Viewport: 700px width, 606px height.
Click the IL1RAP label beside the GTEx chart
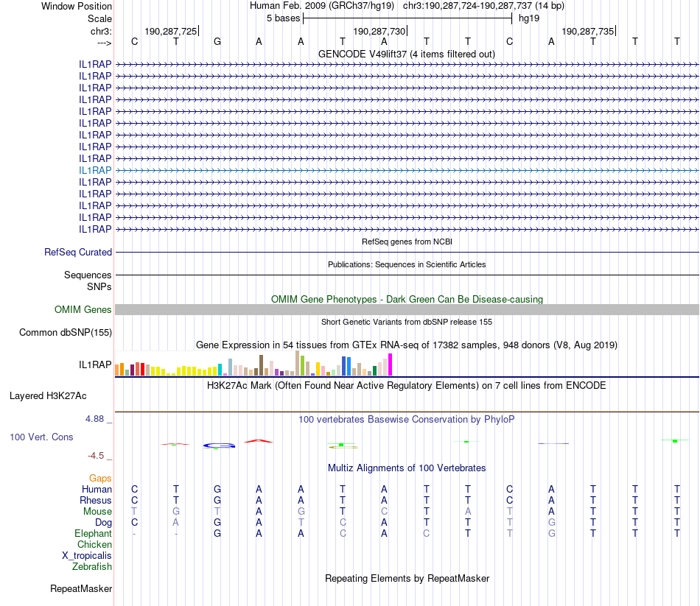[x=95, y=365]
